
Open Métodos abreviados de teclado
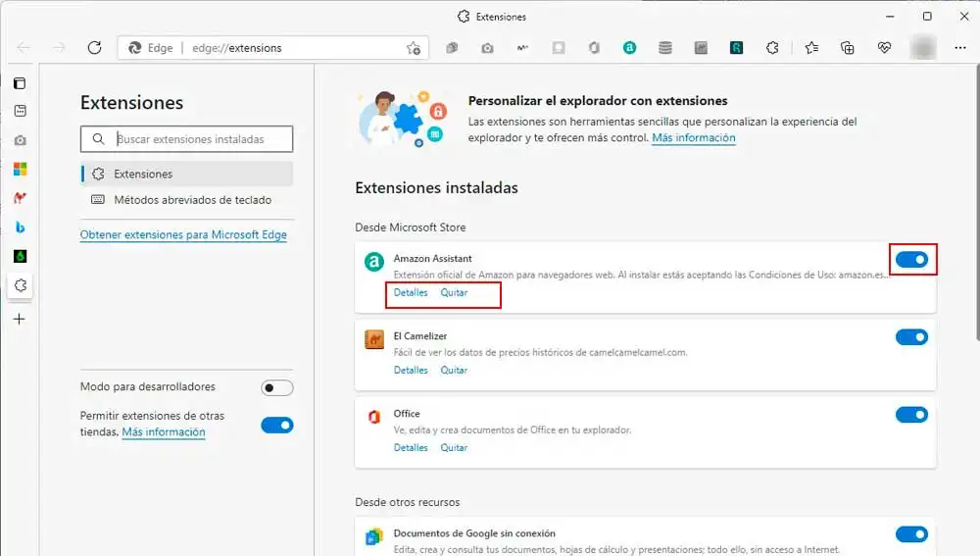(x=187, y=199)
